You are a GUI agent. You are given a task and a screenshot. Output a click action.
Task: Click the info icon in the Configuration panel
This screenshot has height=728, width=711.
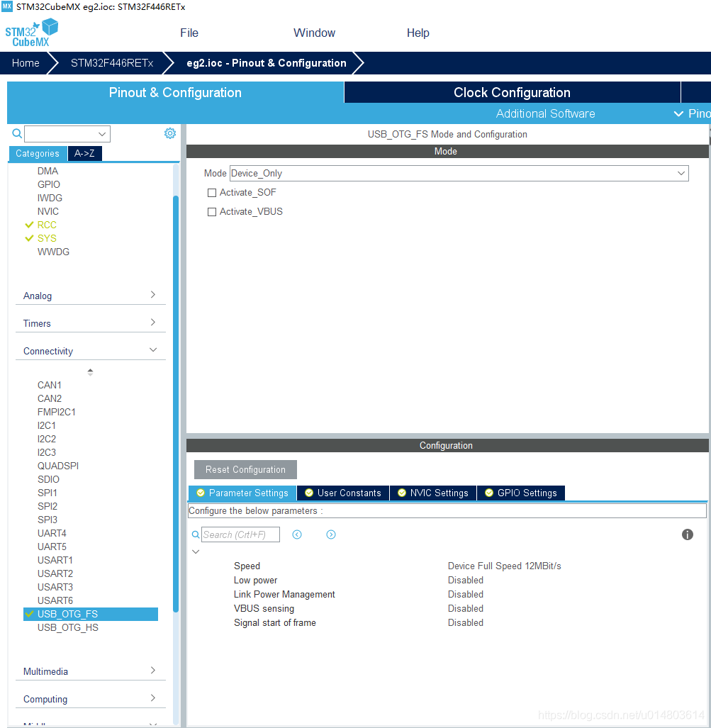pyautogui.click(x=688, y=534)
